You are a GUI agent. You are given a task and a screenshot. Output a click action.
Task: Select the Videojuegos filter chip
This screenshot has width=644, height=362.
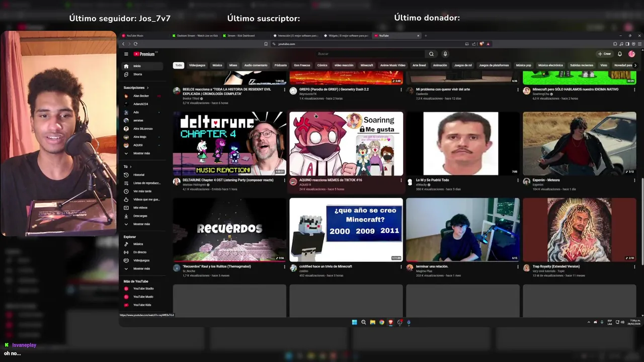click(x=197, y=65)
